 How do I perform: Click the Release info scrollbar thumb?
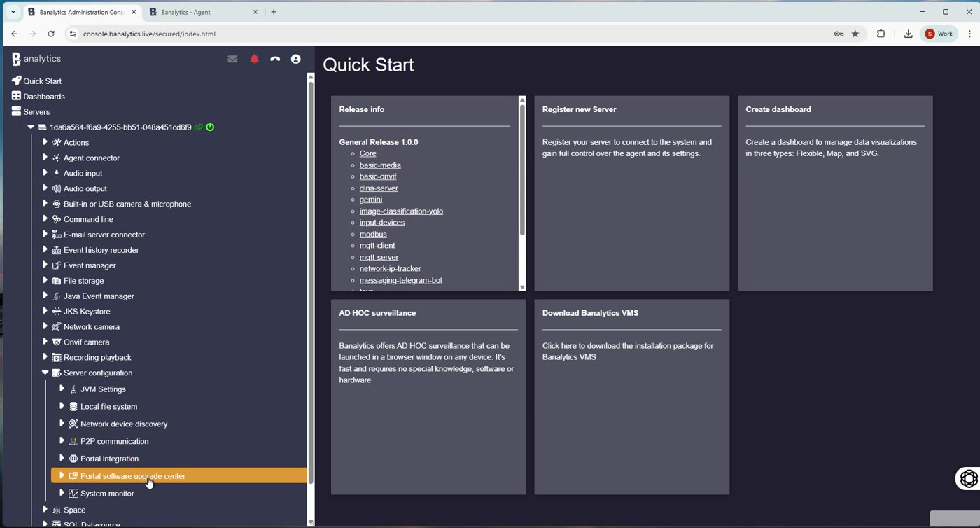pos(522,170)
